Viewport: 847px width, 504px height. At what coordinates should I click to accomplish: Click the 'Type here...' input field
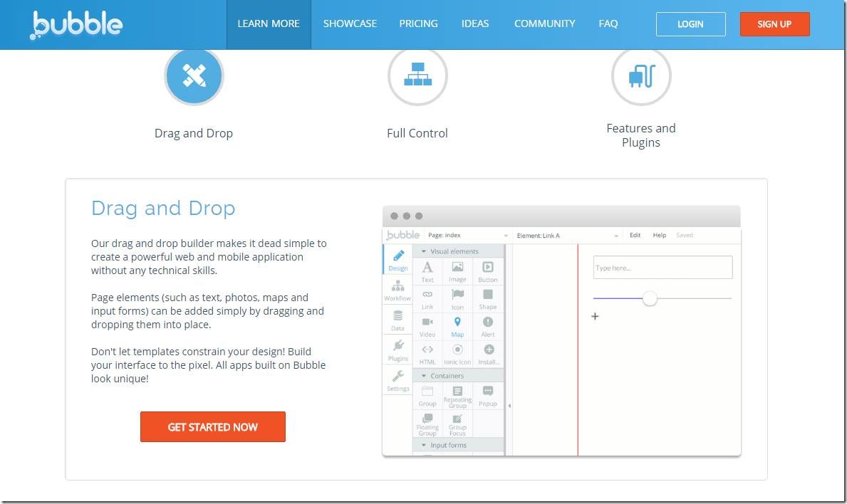[x=662, y=268]
